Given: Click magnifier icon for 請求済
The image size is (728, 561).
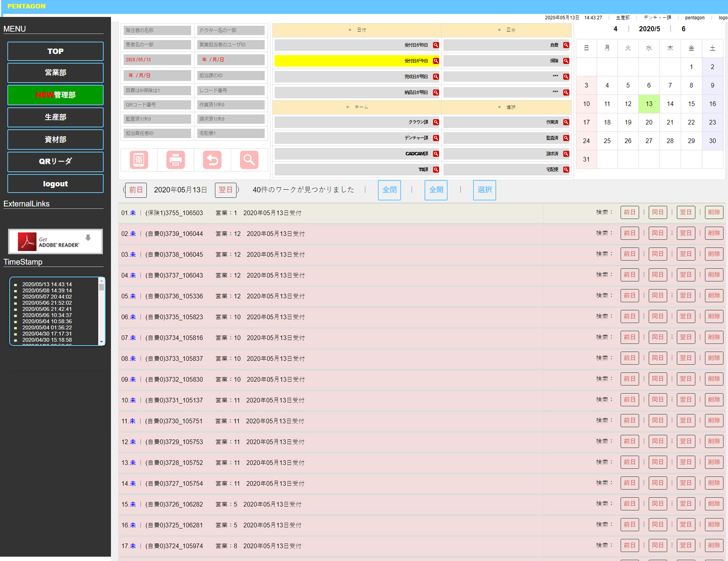Looking at the screenshot, I should pyautogui.click(x=566, y=154).
